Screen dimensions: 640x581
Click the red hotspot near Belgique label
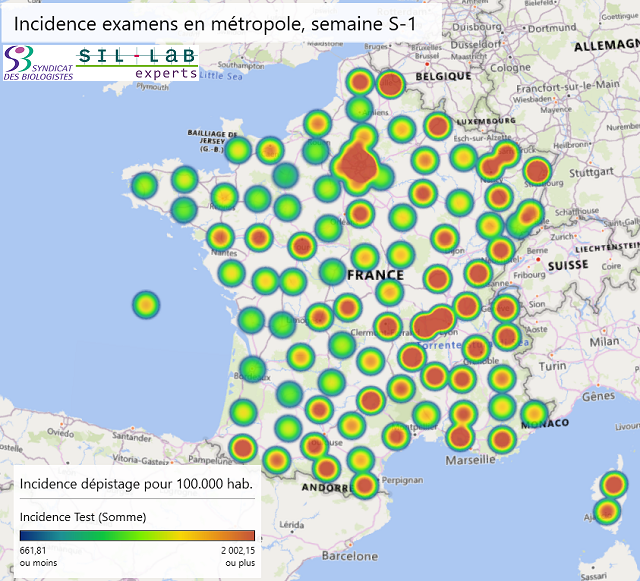click(x=391, y=85)
